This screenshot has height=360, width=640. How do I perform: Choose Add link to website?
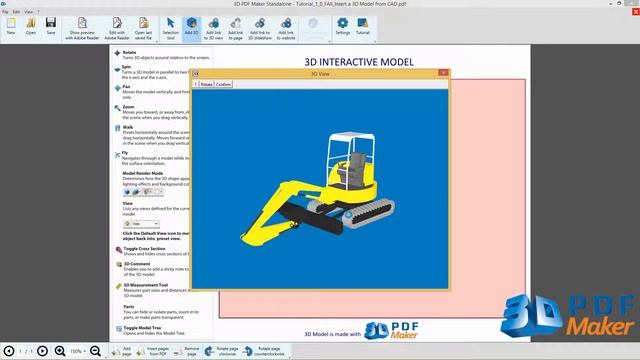click(x=286, y=29)
